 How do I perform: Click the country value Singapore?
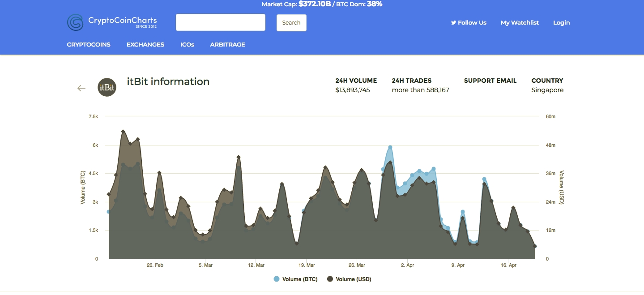click(x=547, y=90)
